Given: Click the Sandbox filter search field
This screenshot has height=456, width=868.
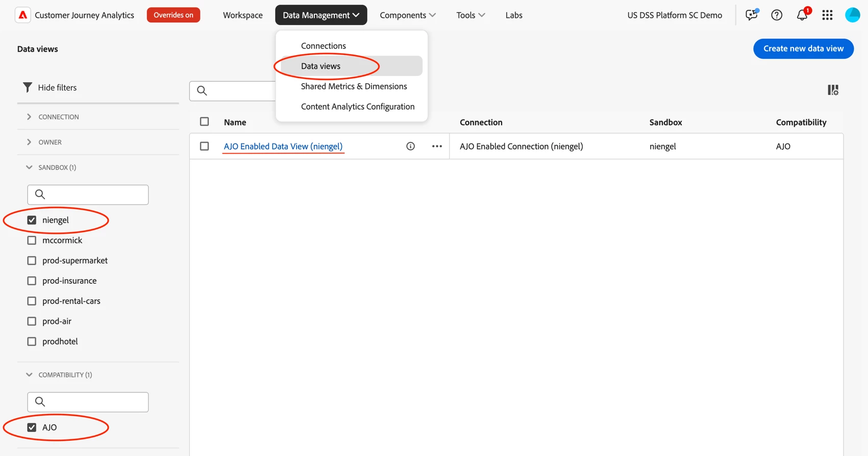Looking at the screenshot, I should 88,195.
